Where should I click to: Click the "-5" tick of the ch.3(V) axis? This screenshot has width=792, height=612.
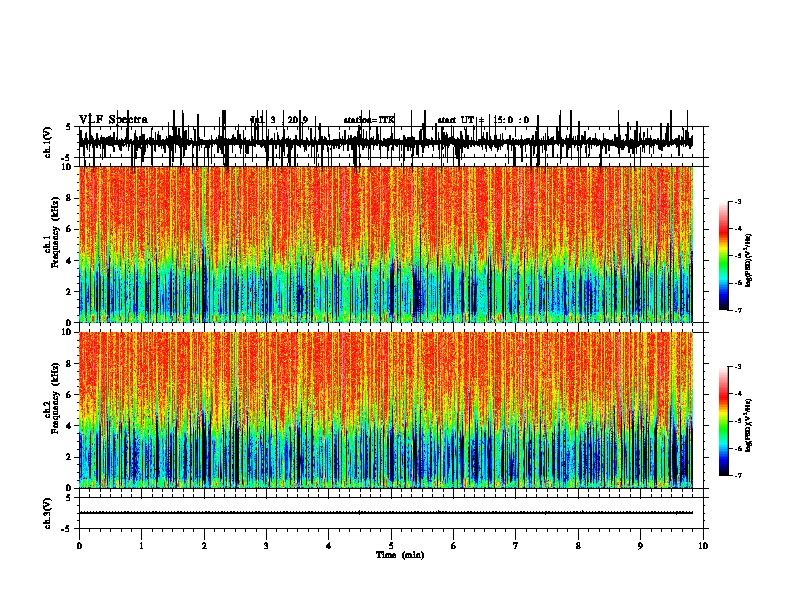click(x=68, y=529)
